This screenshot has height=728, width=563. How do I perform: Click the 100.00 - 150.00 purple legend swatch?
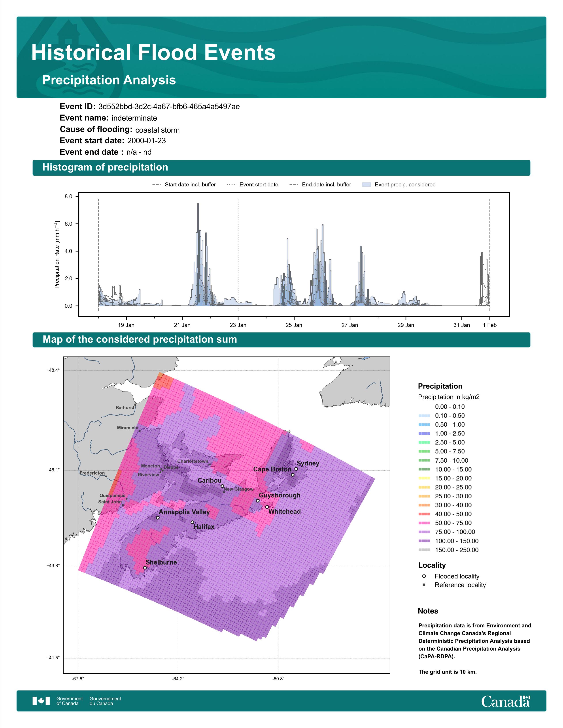click(424, 541)
